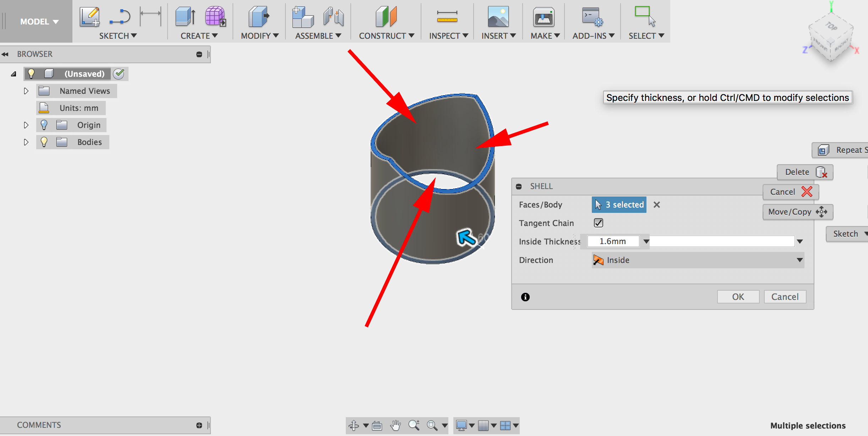This screenshot has height=436, width=868.
Task: Open the SKETCH menu
Action: click(x=118, y=36)
